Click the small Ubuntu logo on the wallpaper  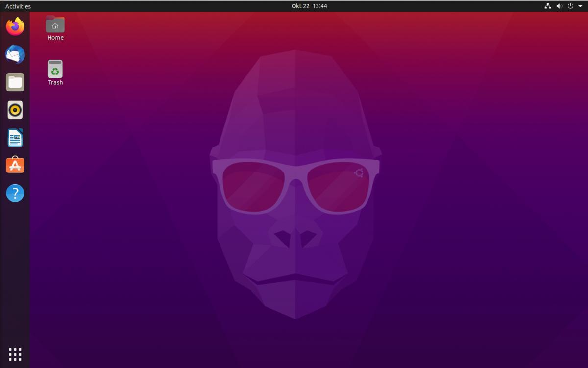(x=359, y=172)
